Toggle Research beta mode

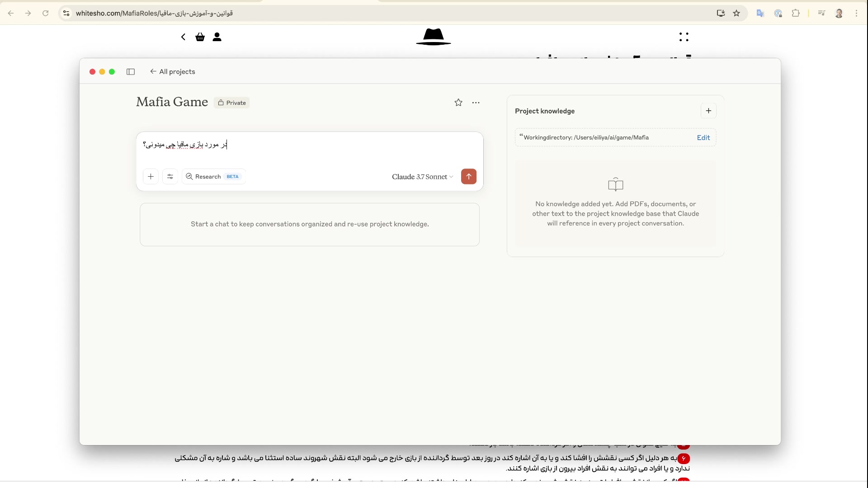(x=213, y=177)
